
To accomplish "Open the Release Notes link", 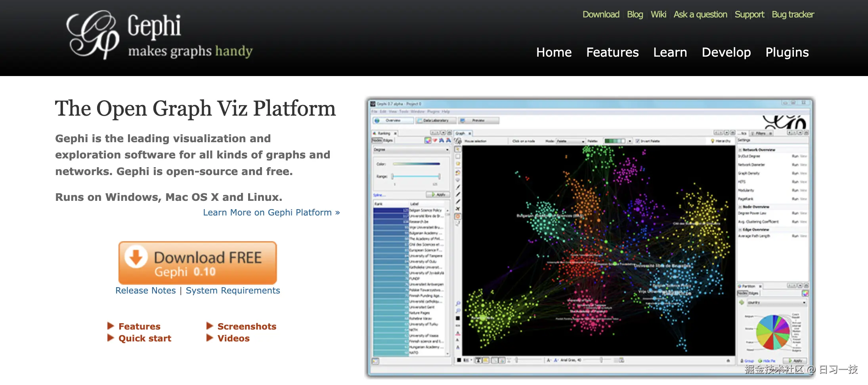I will tap(145, 290).
